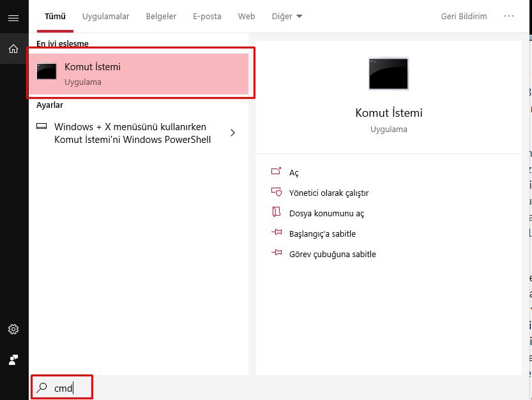Select the Web tab
This screenshot has height=400, width=532.
click(x=247, y=16)
